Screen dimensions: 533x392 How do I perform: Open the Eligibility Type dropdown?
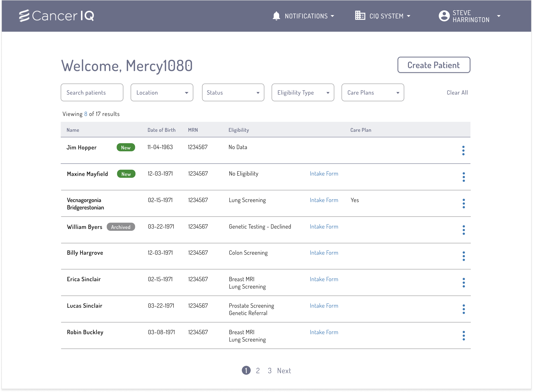tap(303, 93)
